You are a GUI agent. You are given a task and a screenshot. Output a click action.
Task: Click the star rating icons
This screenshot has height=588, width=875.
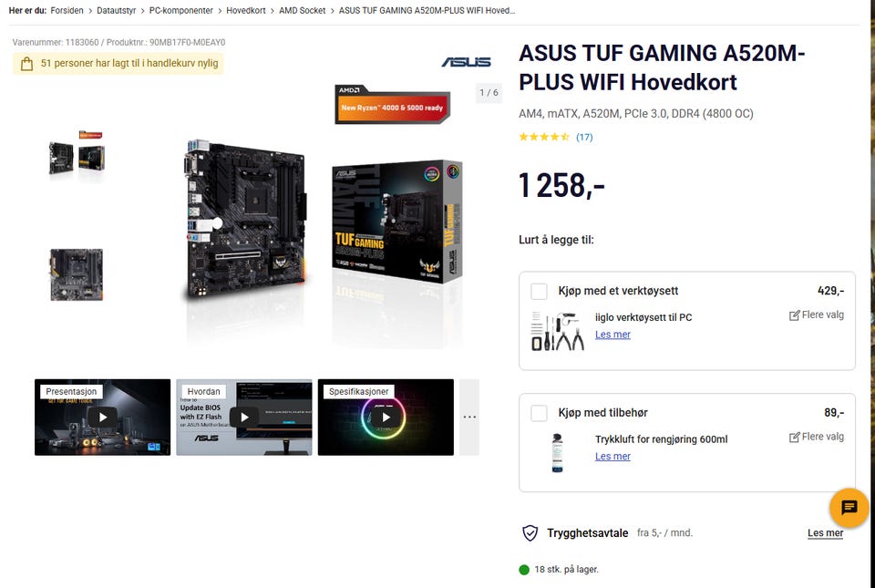click(x=544, y=137)
